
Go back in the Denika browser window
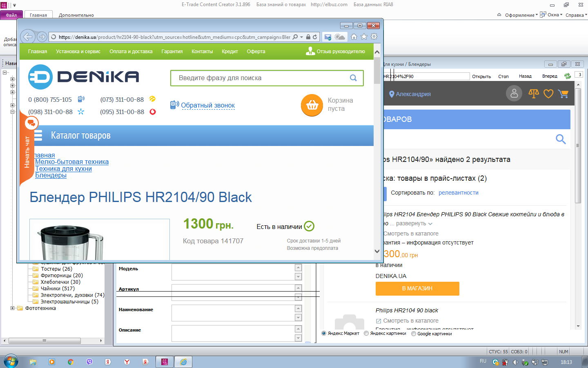tap(27, 37)
